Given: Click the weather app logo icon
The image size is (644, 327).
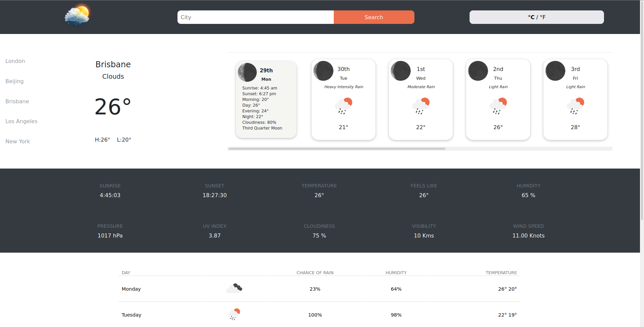Looking at the screenshot, I should pyautogui.click(x=77, y=15).
